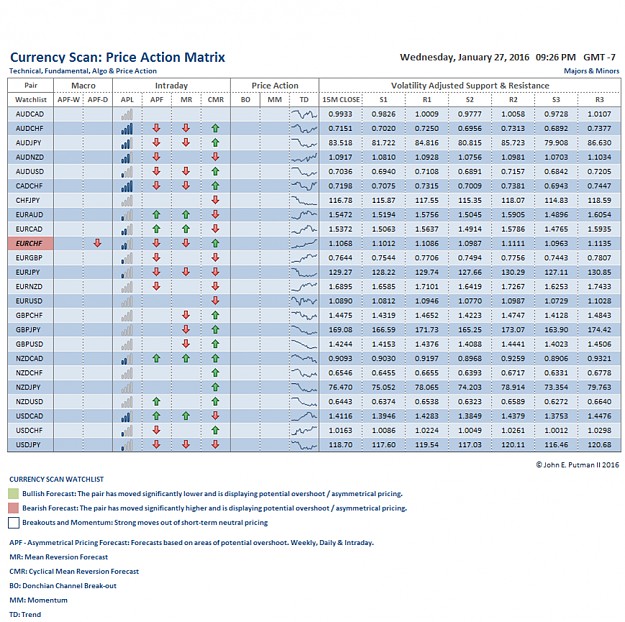625x622 pixels.
Task: Click the MM column header
Action: pyautogui.click(x=275, y=100)
